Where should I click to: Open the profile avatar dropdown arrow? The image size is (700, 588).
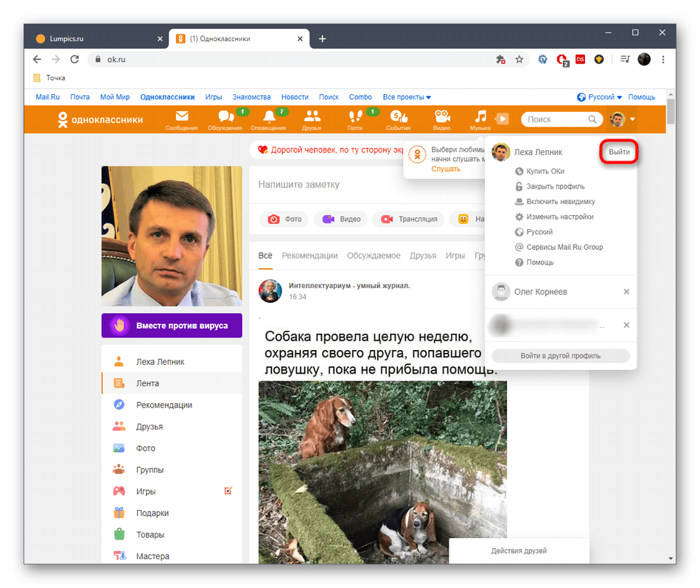pos(632,119)
